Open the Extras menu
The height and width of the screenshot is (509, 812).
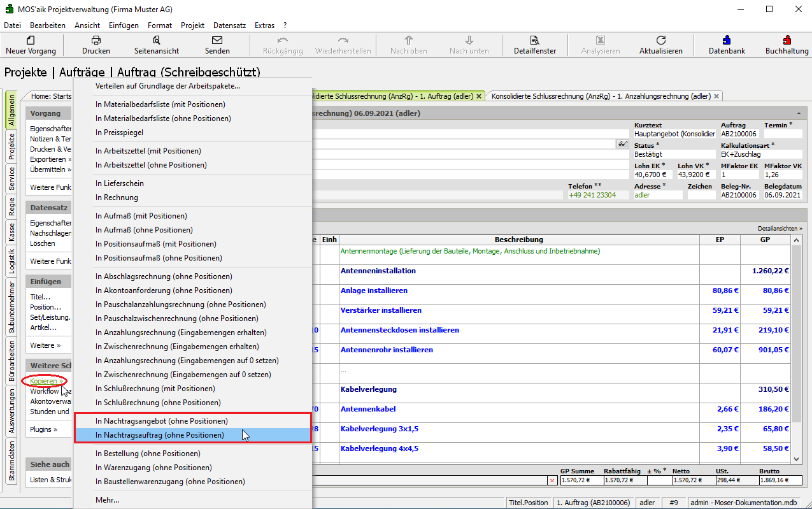point(264,25)
